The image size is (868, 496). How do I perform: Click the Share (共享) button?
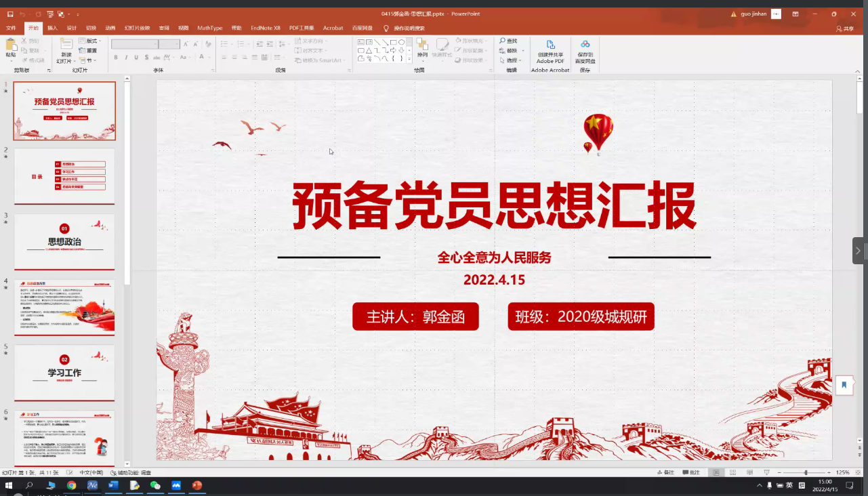[845, 28]
